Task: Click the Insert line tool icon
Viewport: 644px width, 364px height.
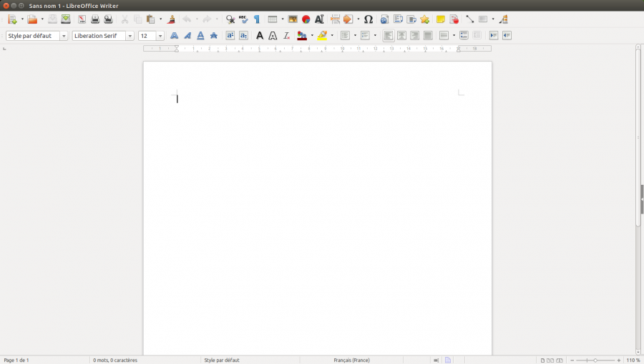Action: coord(470,19)
